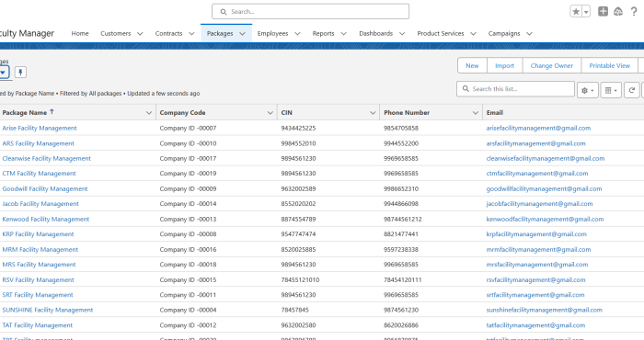Viewport: 644px width, 340px height.
Task: Open the Employees tab
Action: pos(272,34)
